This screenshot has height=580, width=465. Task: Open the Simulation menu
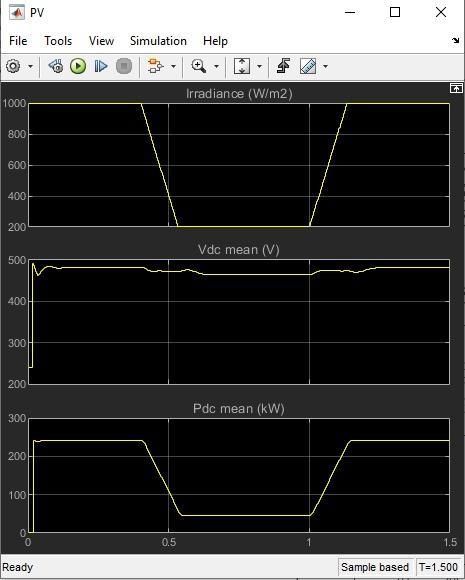(158, 41)
